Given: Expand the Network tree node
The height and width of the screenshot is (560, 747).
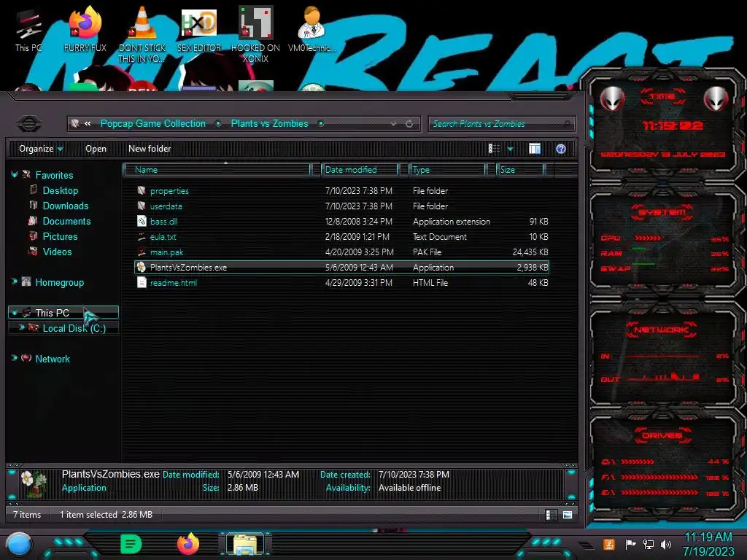Looking at the screenshot, I should point(15,358).
